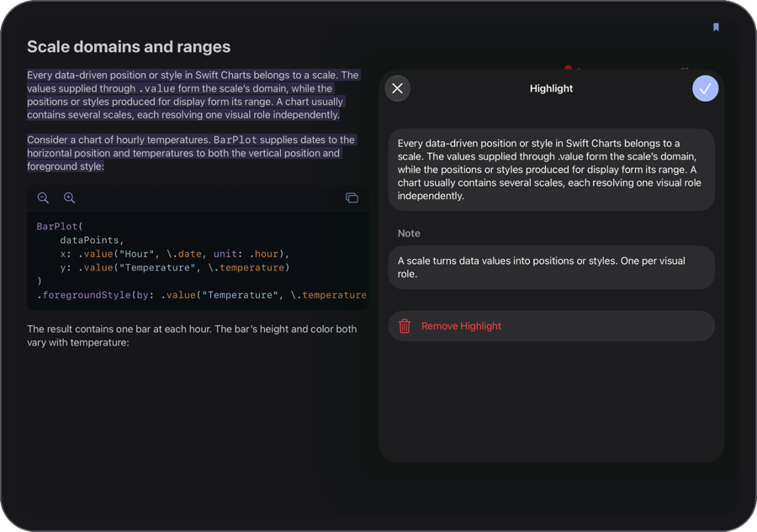Click the trash icon beside Remove Highlight
757x532 pixels.
tap(405, 326)
